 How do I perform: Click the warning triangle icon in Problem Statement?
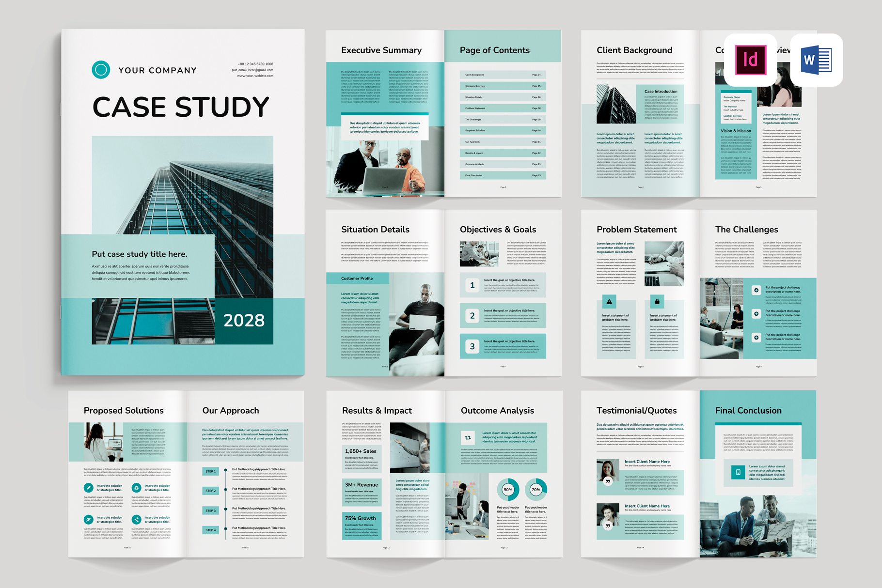pos(609,302)
